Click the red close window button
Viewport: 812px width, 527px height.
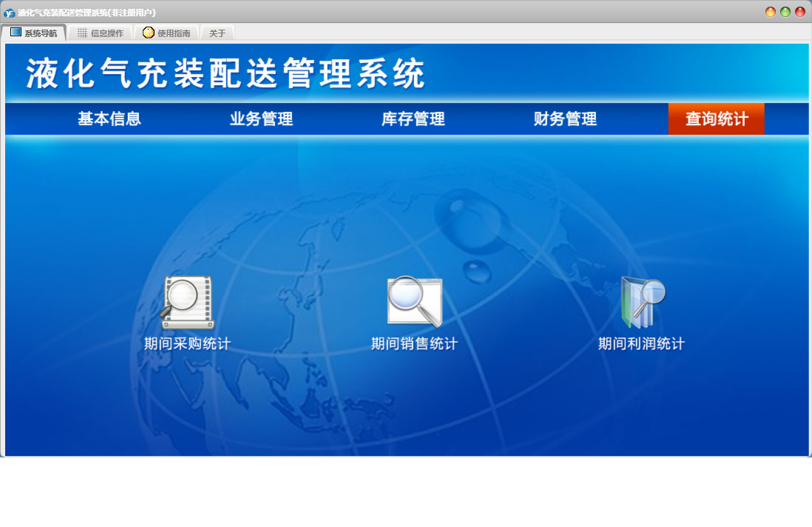tap(800, 12)
